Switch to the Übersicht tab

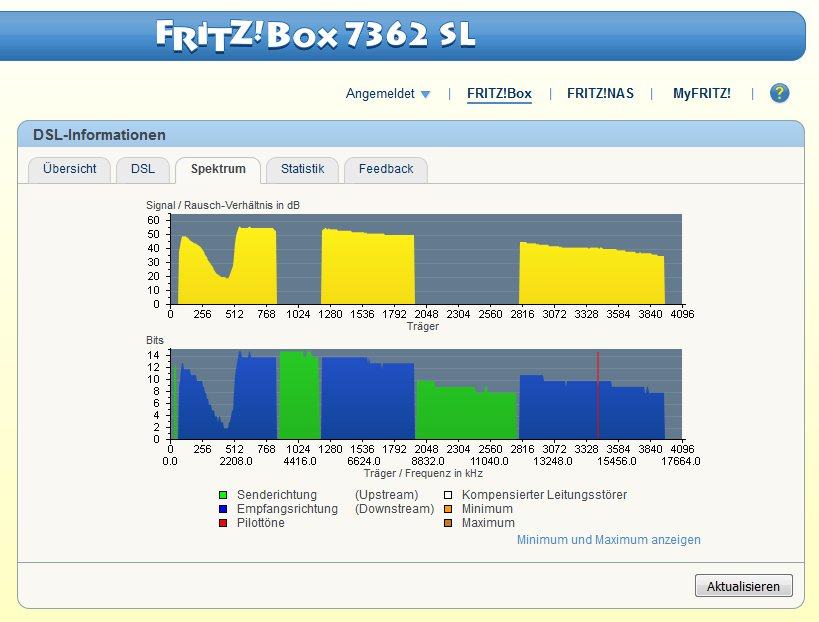click(69, 169)
